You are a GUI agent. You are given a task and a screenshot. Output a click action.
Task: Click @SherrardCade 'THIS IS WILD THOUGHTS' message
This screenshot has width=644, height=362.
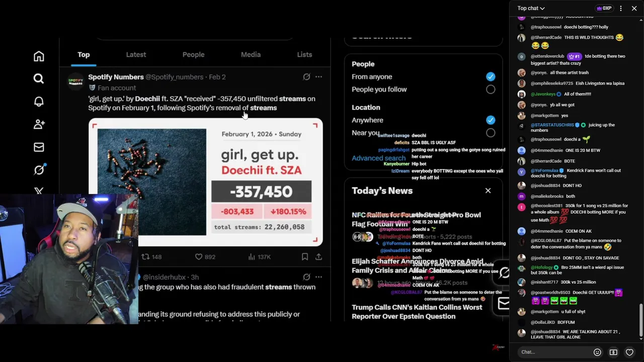[571, 41]
